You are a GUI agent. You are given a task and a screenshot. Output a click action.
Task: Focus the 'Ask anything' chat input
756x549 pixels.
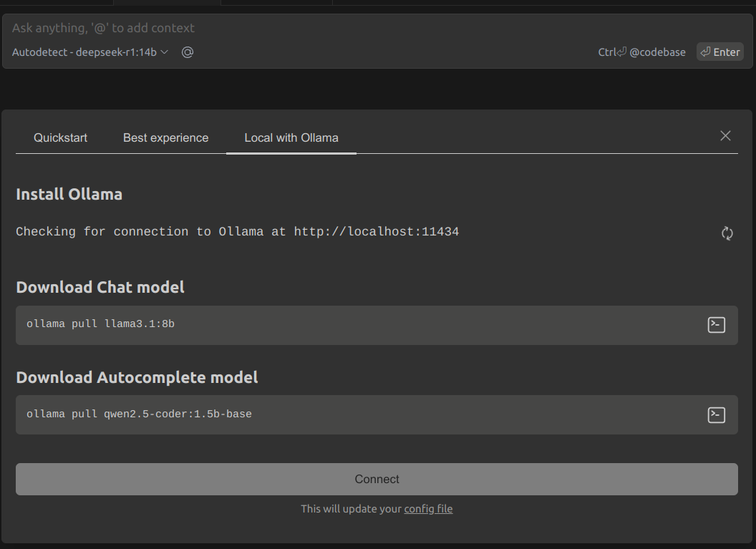[x=377, y=28]
